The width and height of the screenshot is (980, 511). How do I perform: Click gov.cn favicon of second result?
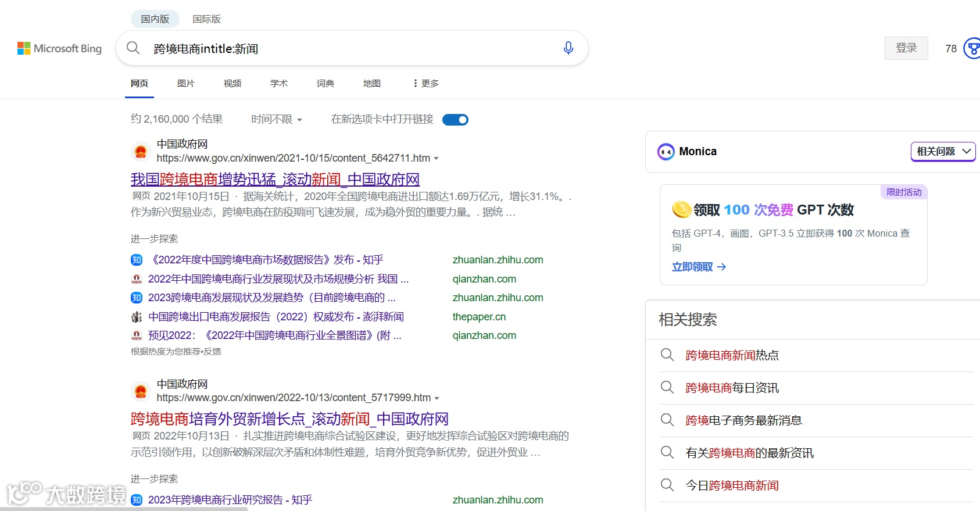click(x=141, y=391)
